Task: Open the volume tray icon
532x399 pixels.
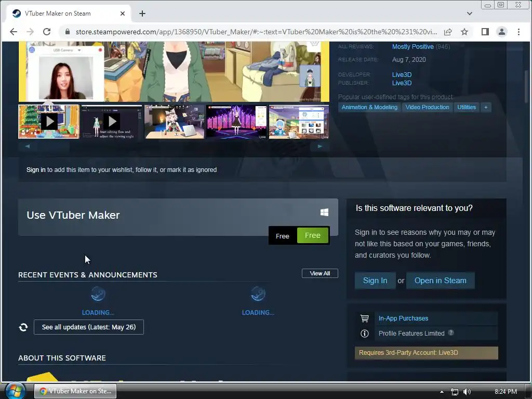Action: click(467, 392)
